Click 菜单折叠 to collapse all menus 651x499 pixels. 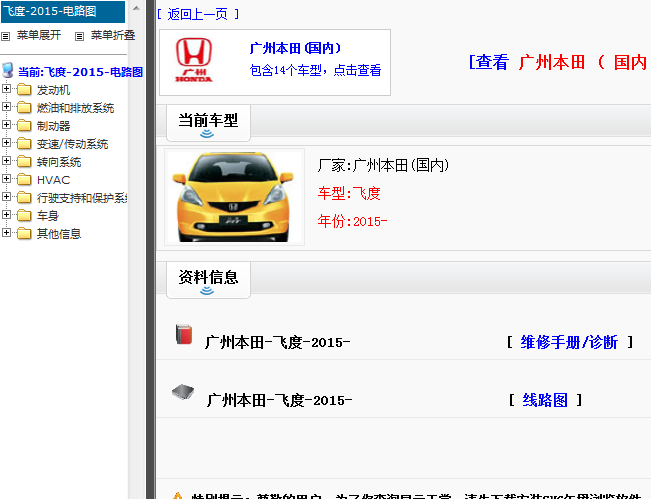(113, 35)
